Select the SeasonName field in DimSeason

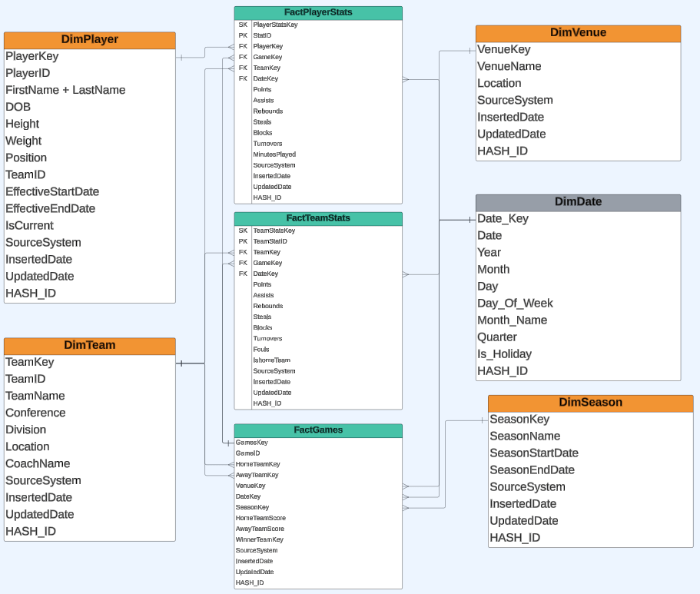click(x=591, y=436)
